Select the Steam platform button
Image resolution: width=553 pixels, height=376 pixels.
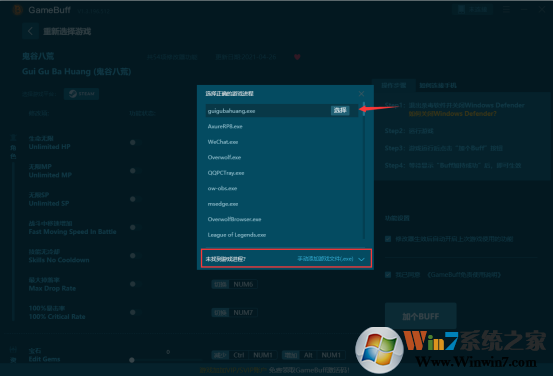[81, 94]
